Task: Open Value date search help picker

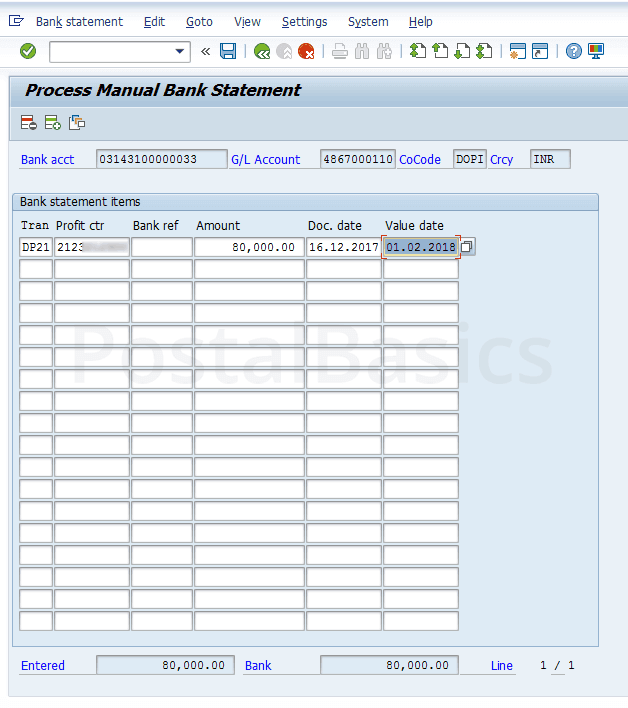Action: 467,247
